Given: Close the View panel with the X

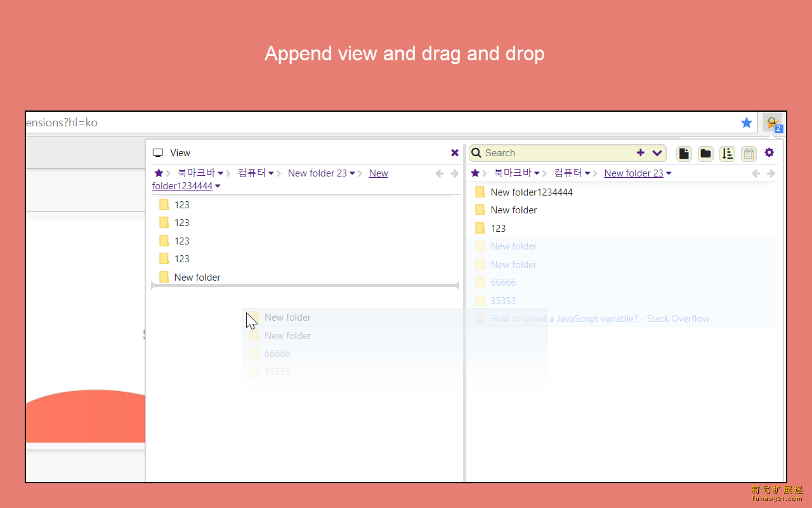Looking at the screenshot, I should [x=455, y=152].
